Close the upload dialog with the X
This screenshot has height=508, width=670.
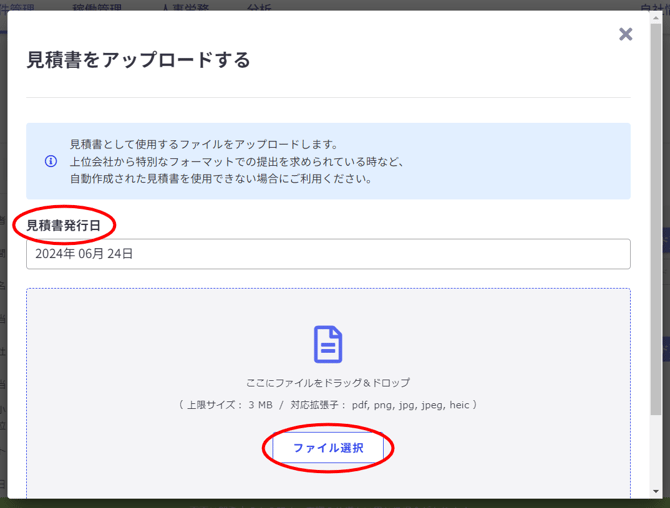(x=625, y=34)
